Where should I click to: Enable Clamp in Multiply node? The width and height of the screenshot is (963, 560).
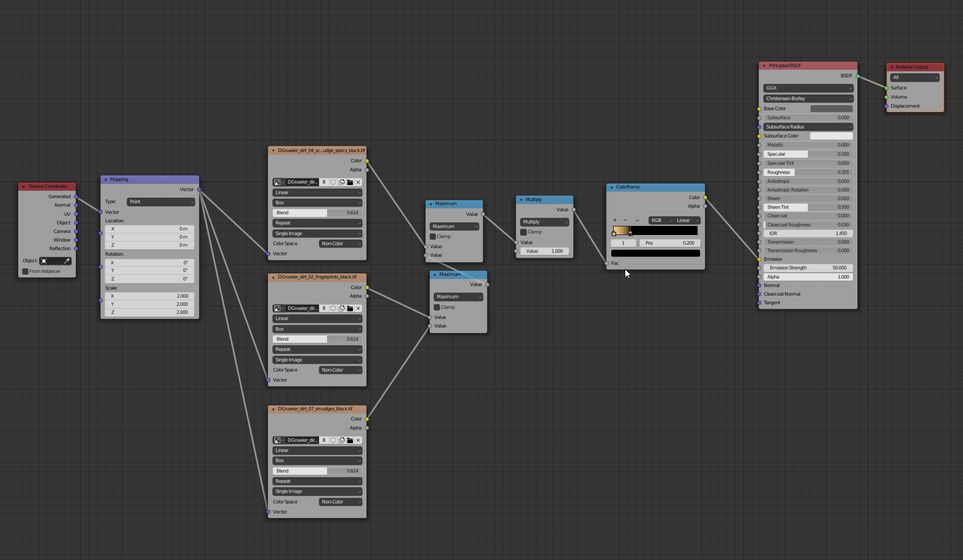click(523, 232)
